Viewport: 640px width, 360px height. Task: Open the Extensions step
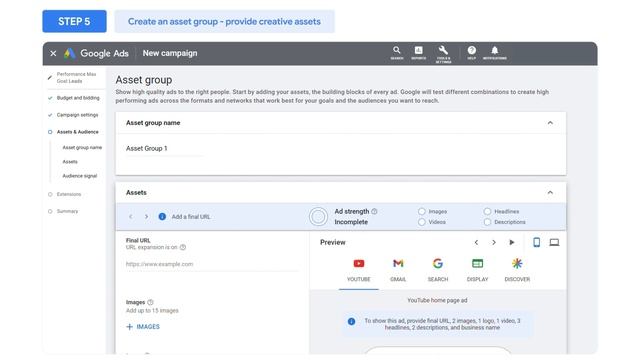(x=69, y=194)
